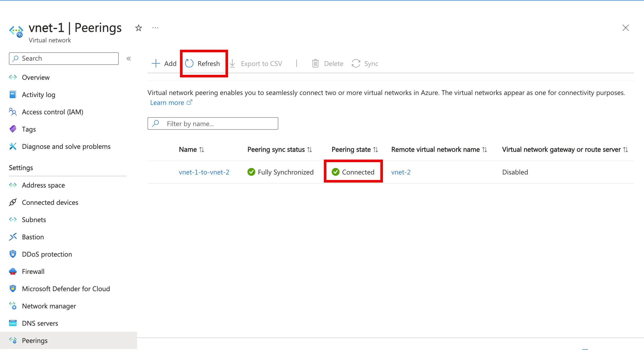Image resolution: width=644 pixels, height=350 pixels.
Task: Select the Activity log menu item
Action: (x=39, y=94)
